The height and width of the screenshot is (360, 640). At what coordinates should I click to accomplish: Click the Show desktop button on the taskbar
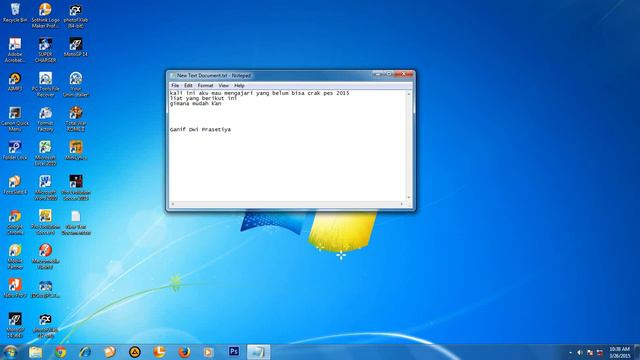pos(637,352)
